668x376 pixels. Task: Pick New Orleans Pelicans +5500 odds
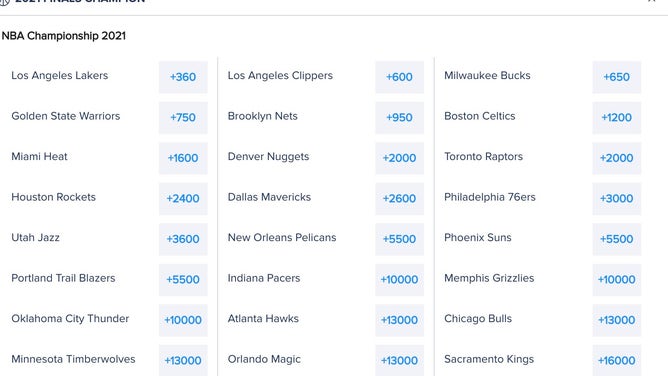pyautogui.click(x=400, y=239)
